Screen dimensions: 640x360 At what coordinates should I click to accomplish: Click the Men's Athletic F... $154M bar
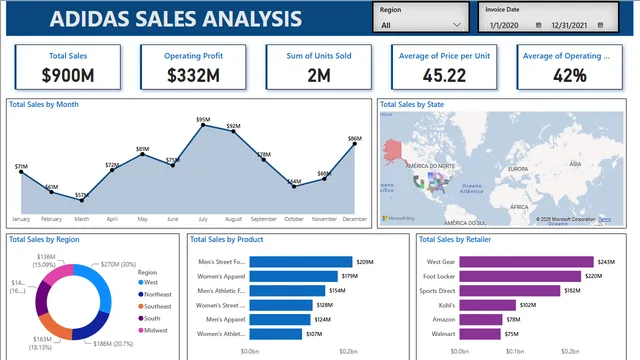coord(287,291)
